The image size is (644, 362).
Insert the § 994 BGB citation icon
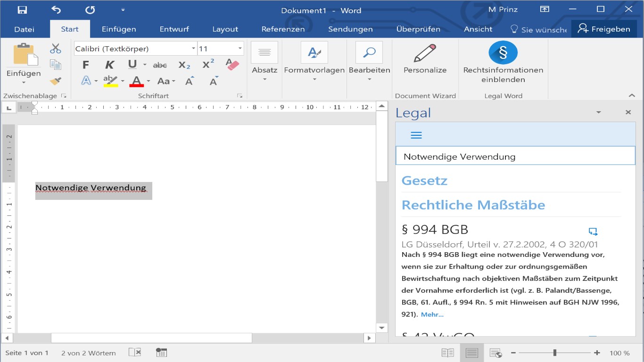[593, 231]
